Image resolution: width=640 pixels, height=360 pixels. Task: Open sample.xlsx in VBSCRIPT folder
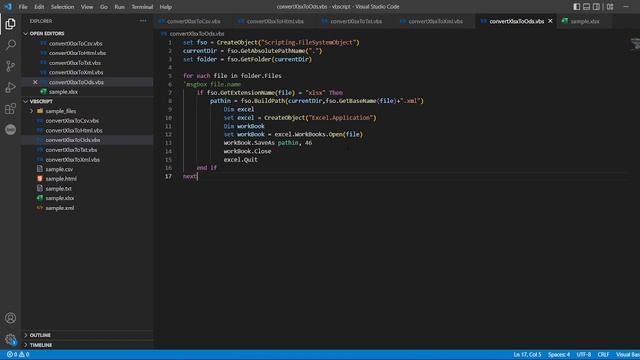tap(60, 198)
